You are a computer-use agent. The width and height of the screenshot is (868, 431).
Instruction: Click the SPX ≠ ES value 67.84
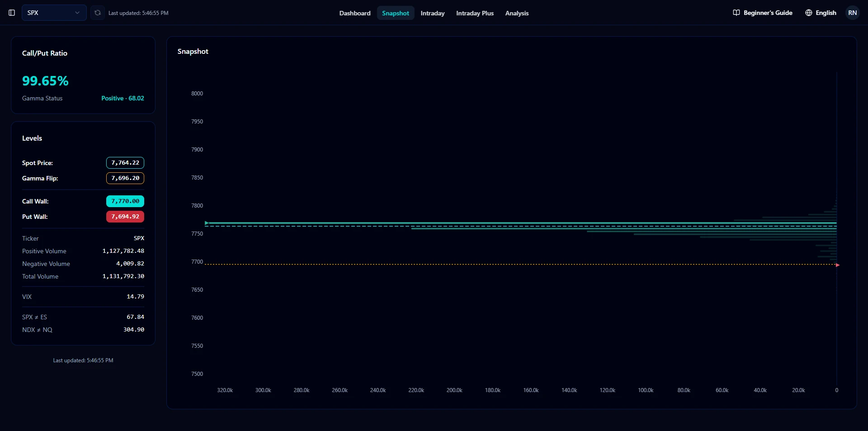(x=136, y=317)
